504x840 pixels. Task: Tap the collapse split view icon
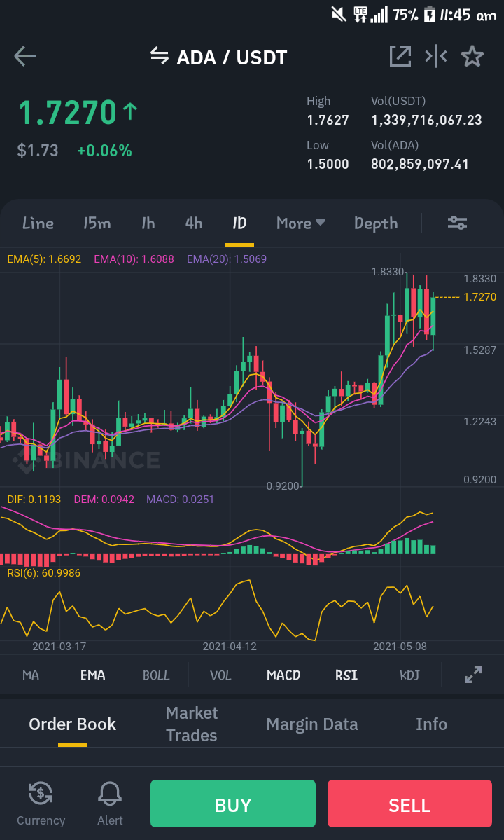coord(436,56)
